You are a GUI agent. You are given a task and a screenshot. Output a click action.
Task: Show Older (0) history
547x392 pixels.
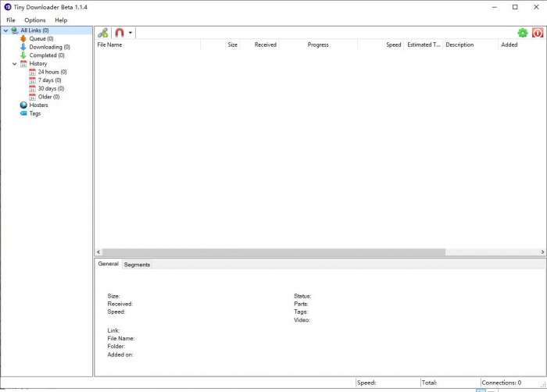48,97
